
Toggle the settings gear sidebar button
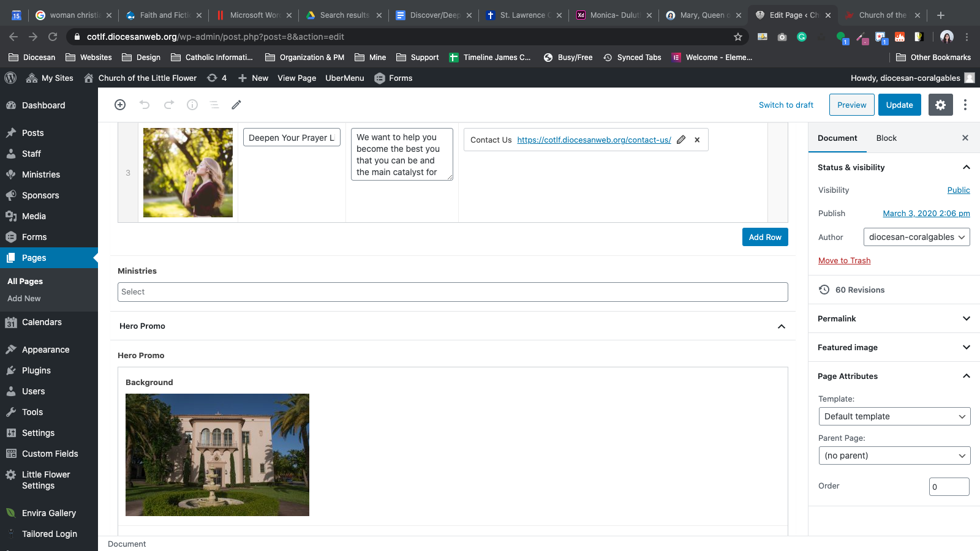point(940,105)
